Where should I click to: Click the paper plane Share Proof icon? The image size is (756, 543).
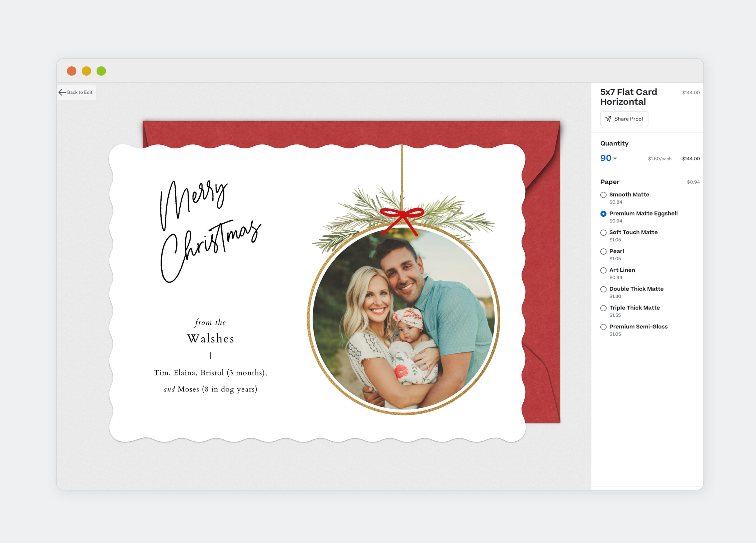coord(608,119)
